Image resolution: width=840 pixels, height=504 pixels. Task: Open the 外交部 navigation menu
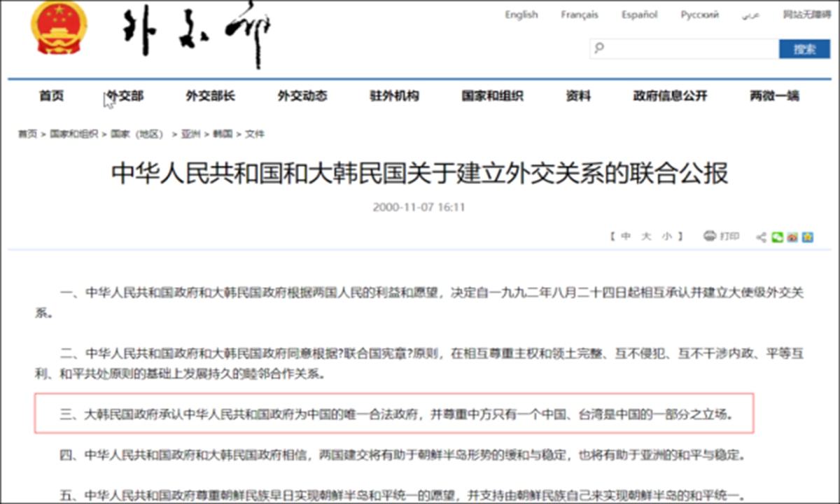coord(125,96)
